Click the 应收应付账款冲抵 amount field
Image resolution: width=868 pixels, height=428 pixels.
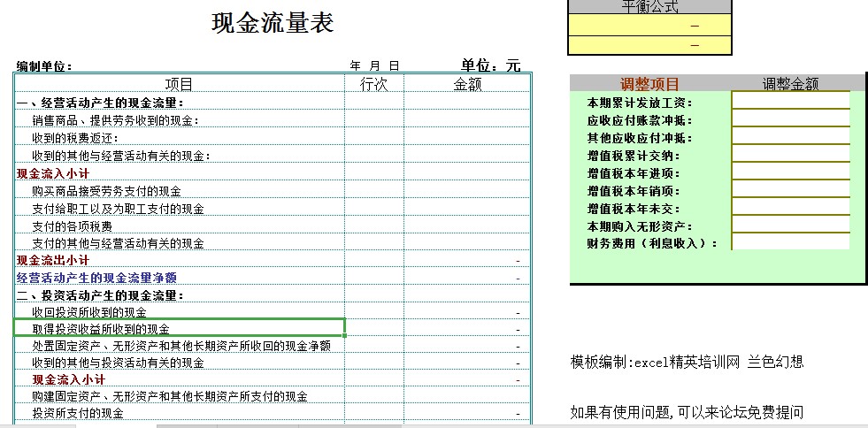point(790,118)
